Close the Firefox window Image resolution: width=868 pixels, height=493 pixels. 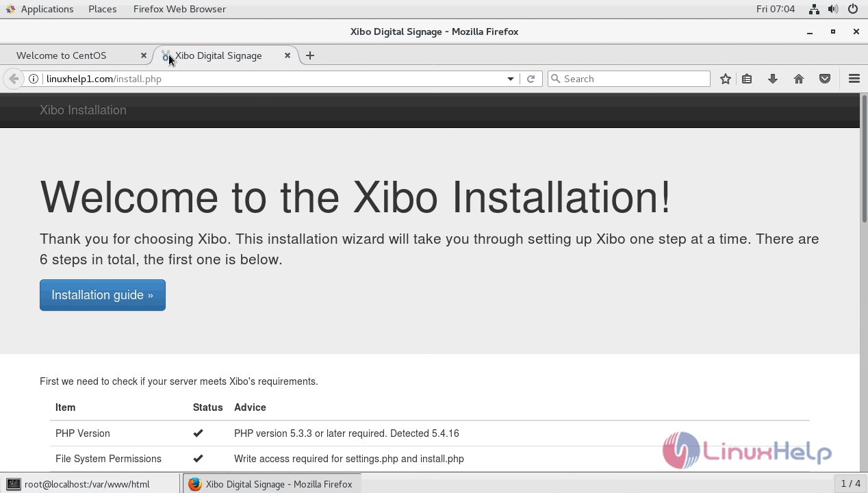(856, 31)
